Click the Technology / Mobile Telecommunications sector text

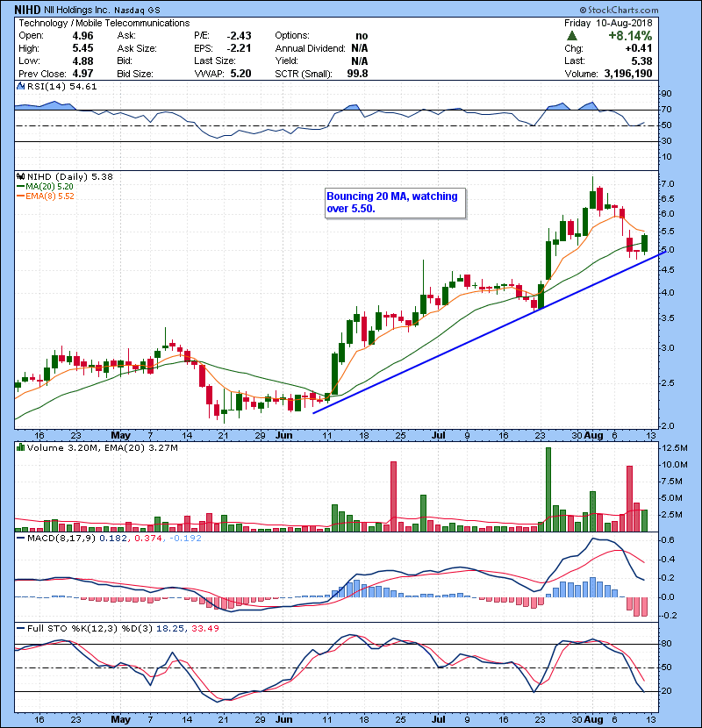[x=104, y=22]
